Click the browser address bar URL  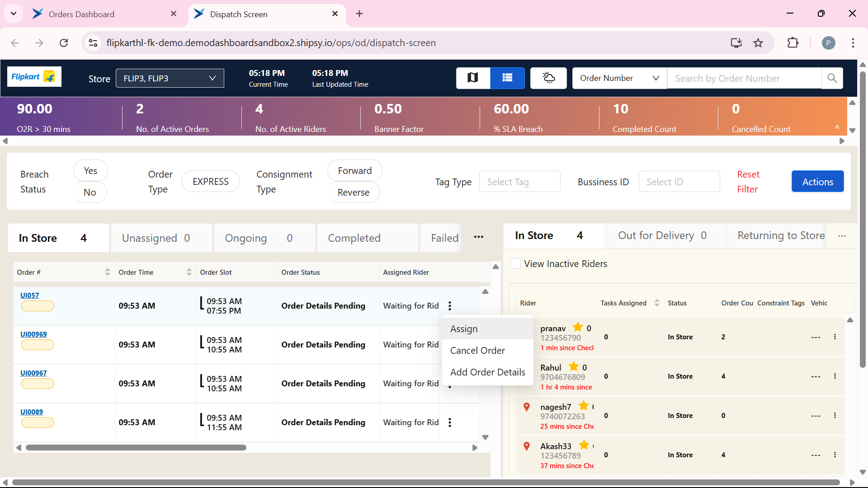point(271,43)
